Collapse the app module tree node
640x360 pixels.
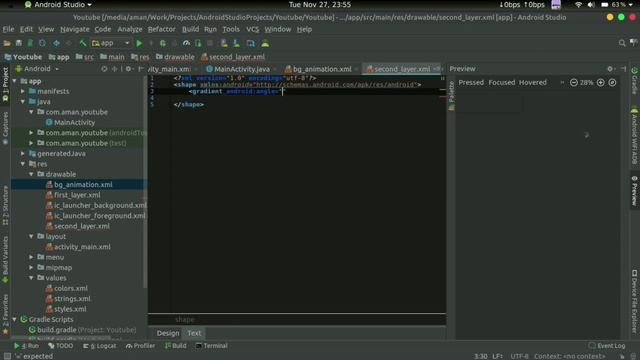coord(15,81)
